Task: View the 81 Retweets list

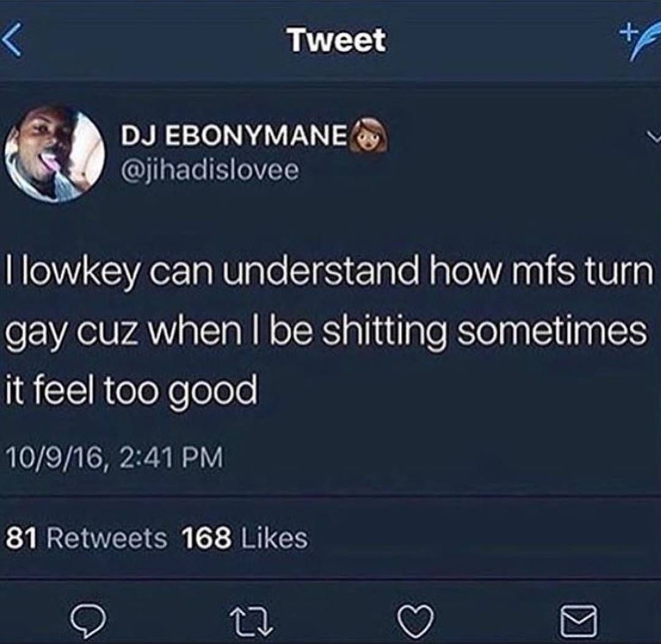Action: 86,537
